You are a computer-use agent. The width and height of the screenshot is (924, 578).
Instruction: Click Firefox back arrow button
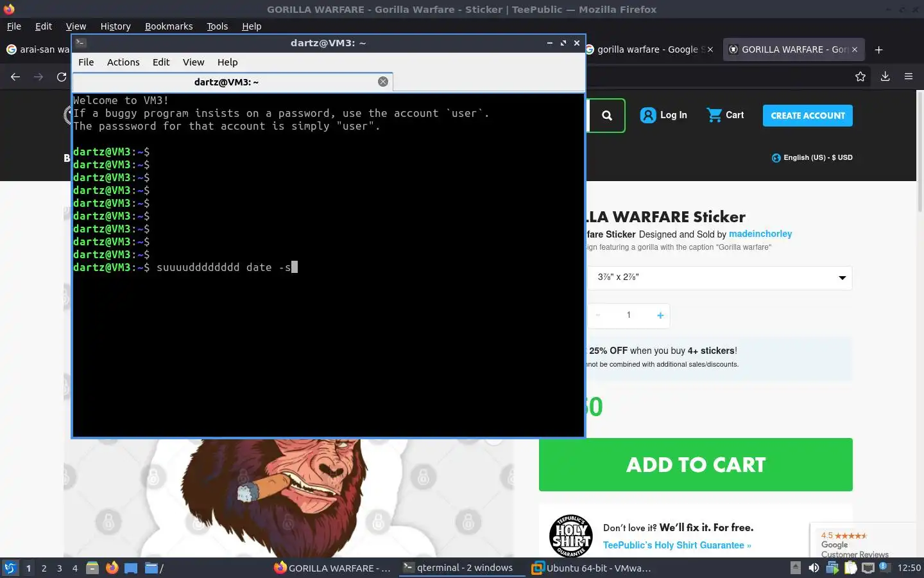tap(15, 77)
